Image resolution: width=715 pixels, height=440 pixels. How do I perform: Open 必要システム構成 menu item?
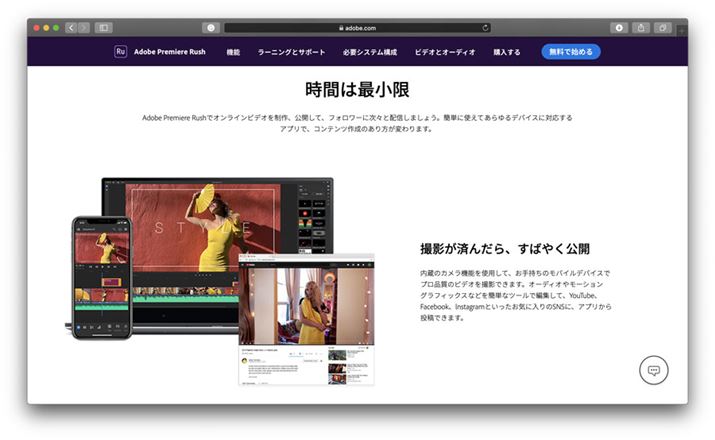coord(370,52)
